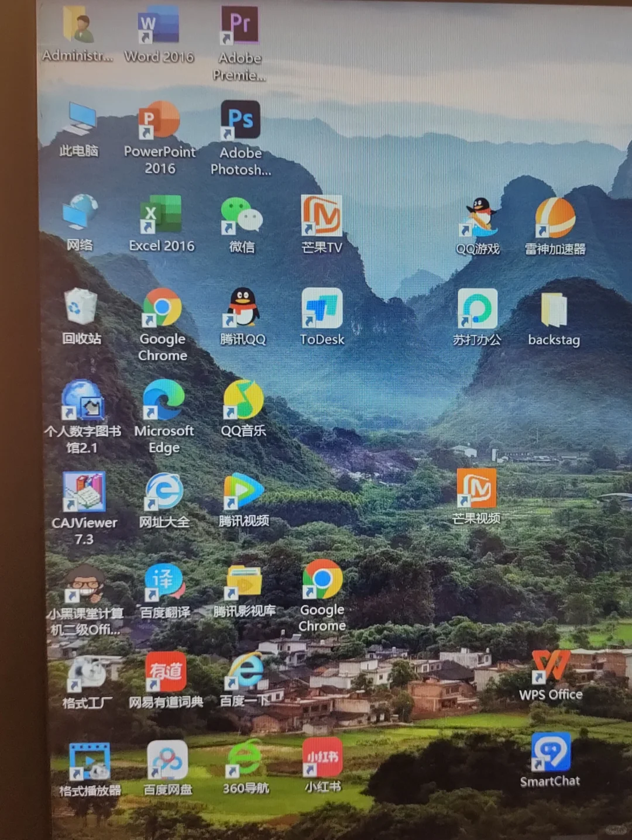
Task: Open the Administrator folder icon
Action: (78, 25)
